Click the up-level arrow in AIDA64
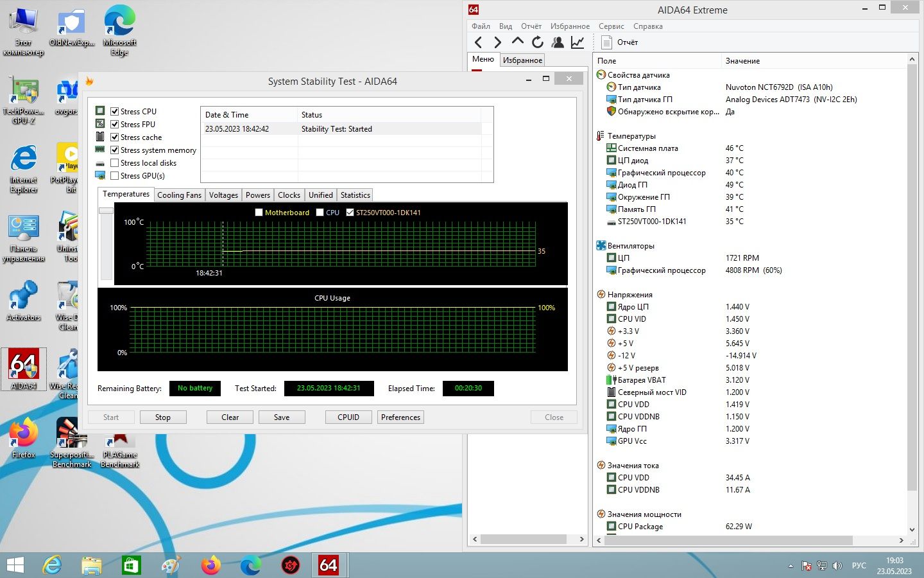This screenshot has width=924, height=578. coord(517,42)
